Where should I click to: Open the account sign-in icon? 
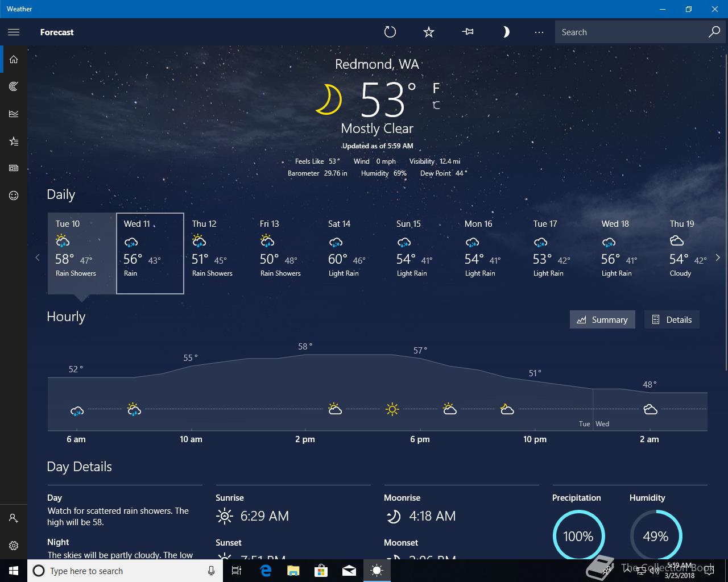tap(14, 518)
